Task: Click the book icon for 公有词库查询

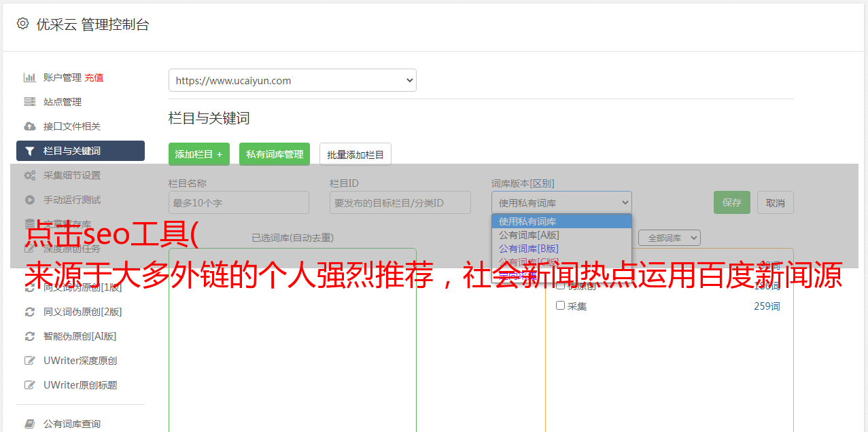Action: coord(30,424)
